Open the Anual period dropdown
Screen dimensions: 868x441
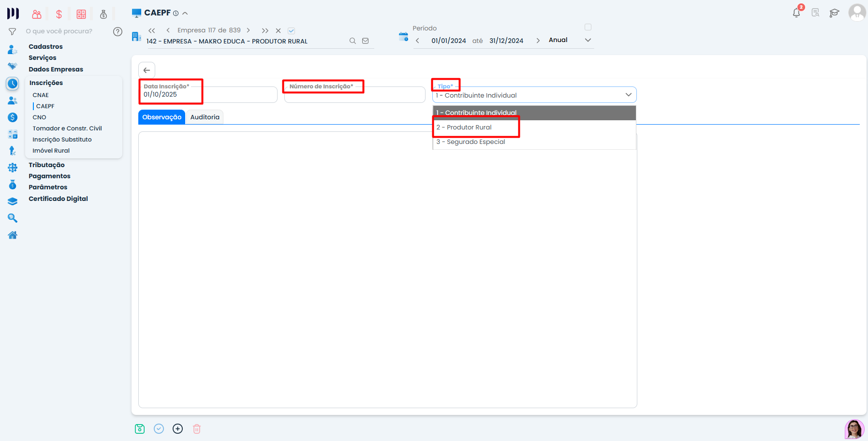coord(570,40)
